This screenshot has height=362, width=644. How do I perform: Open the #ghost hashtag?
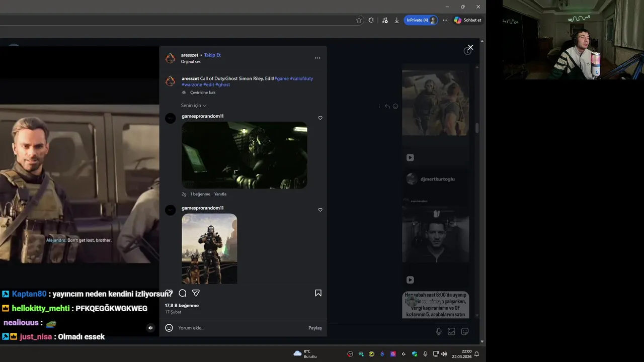pos(222,84)
